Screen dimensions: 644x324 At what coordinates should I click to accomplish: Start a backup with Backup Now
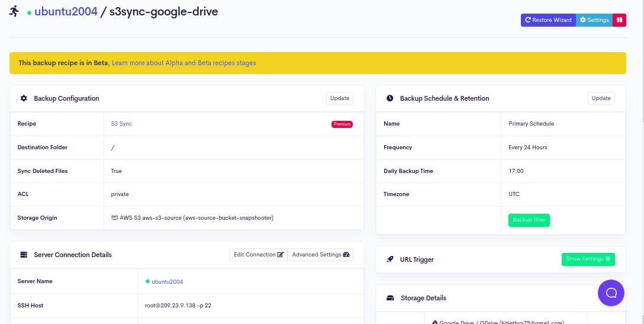click(529, 220)
